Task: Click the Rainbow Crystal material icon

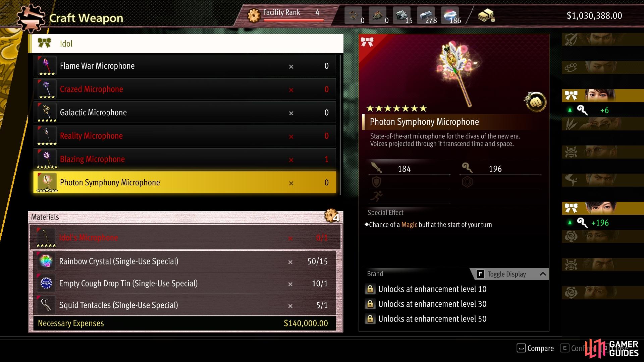Action: click(46, 261)
